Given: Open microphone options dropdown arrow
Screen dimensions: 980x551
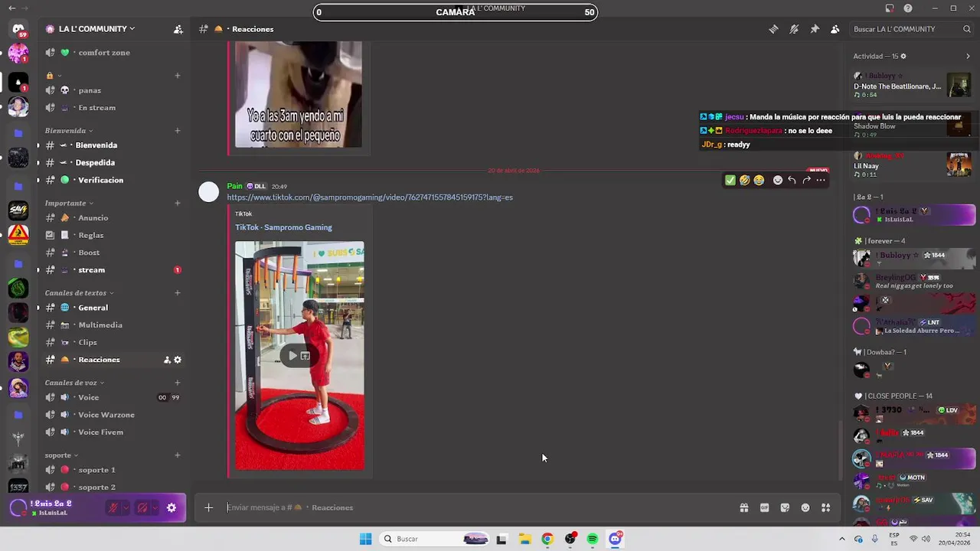Looking at the screenshot, I should pyautogui.click(x=126, y=507).
